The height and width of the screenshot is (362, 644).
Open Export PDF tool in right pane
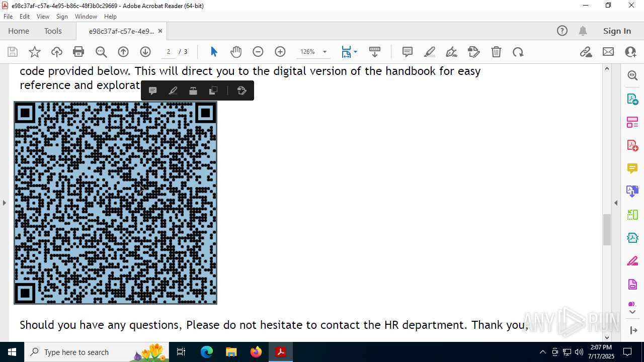pos(632,99)
